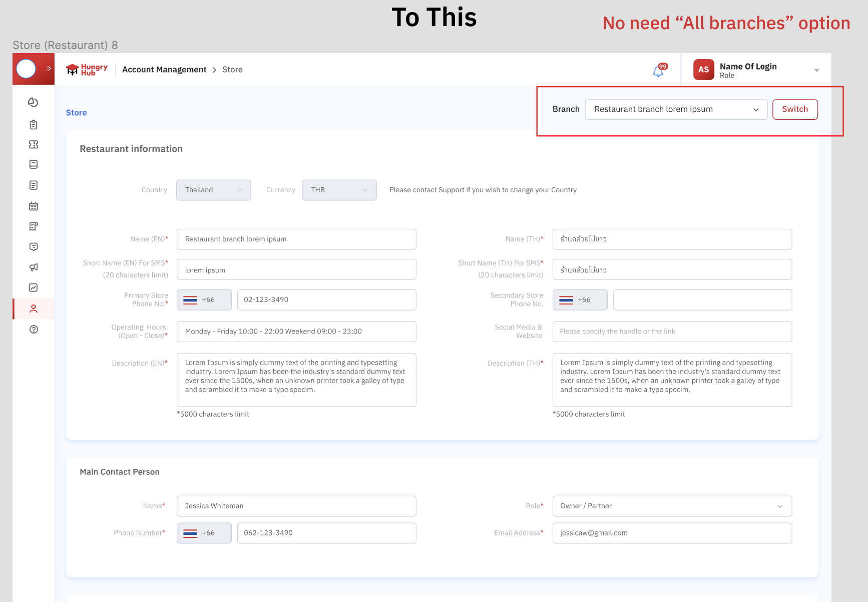Click the Email Address input field
The height and width of the screenshot is (602, 868).
click(x=672, y=533)
